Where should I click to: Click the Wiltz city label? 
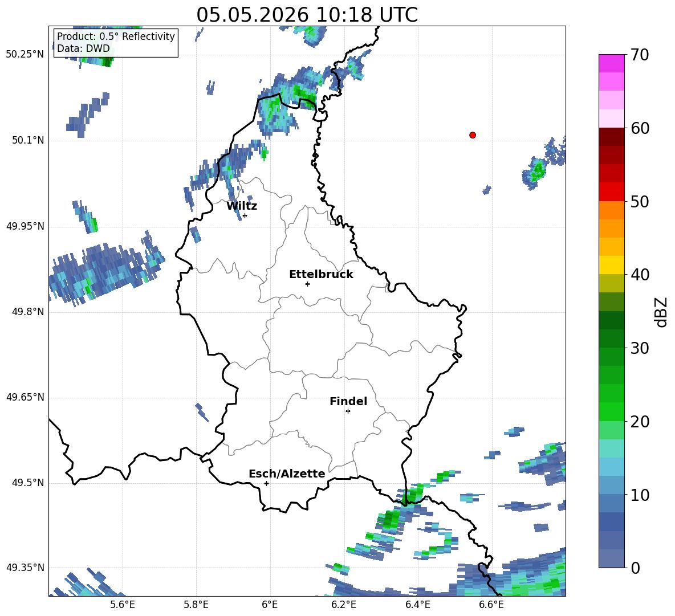coord(242,206)
